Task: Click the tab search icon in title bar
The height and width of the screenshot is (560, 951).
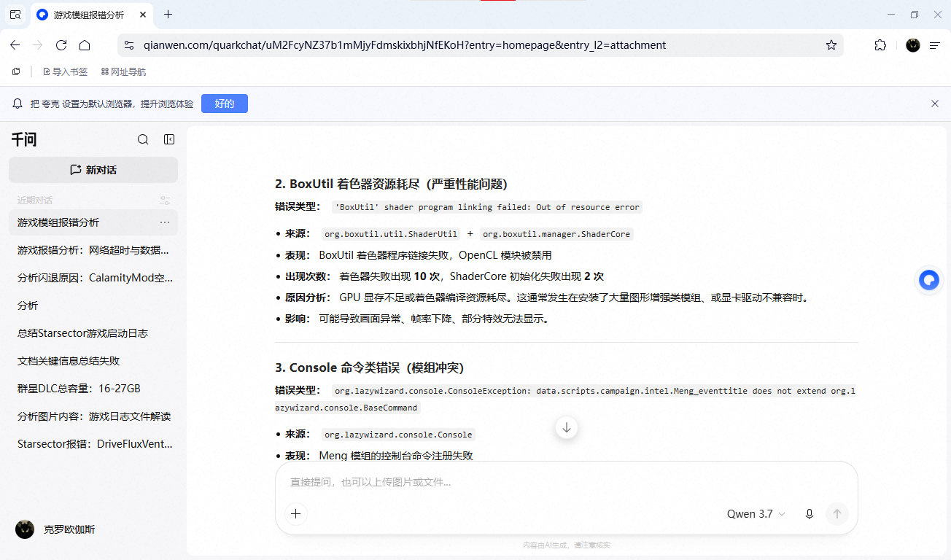Action: (x=15, y=15)
